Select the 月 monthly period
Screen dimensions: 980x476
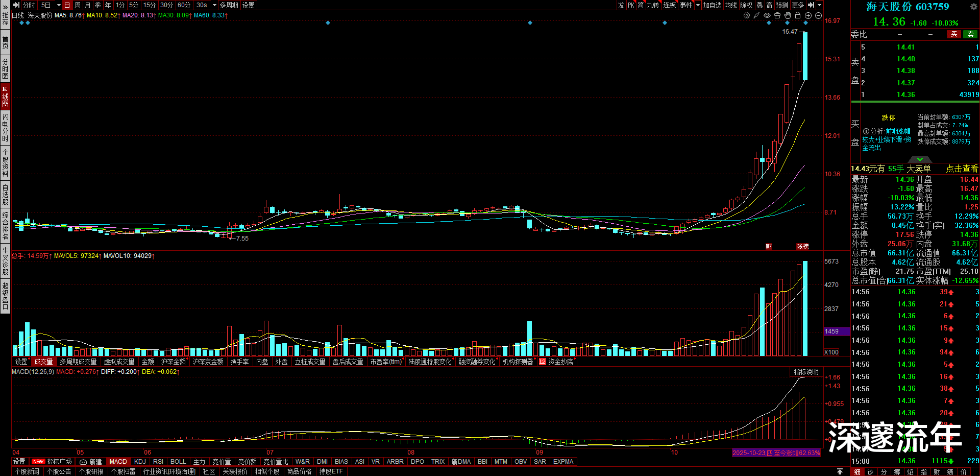pos(88,5)
